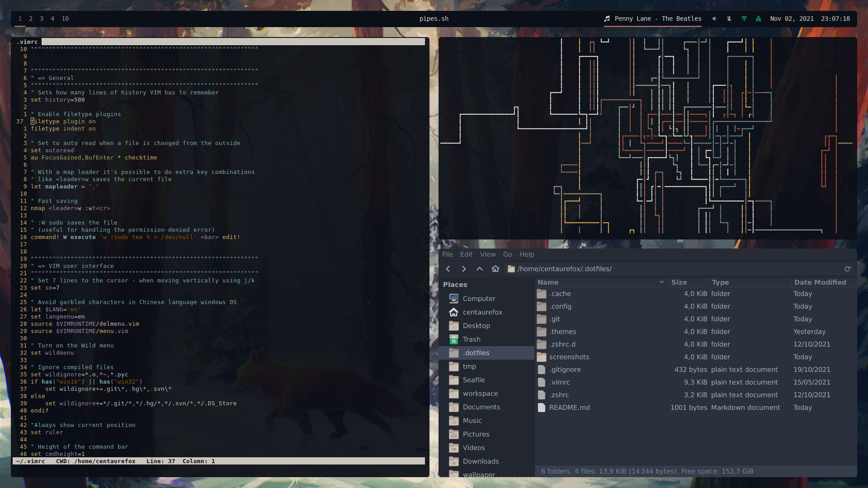Click the home directory icon
868x488 pixels.
click(x=495, y=269)
